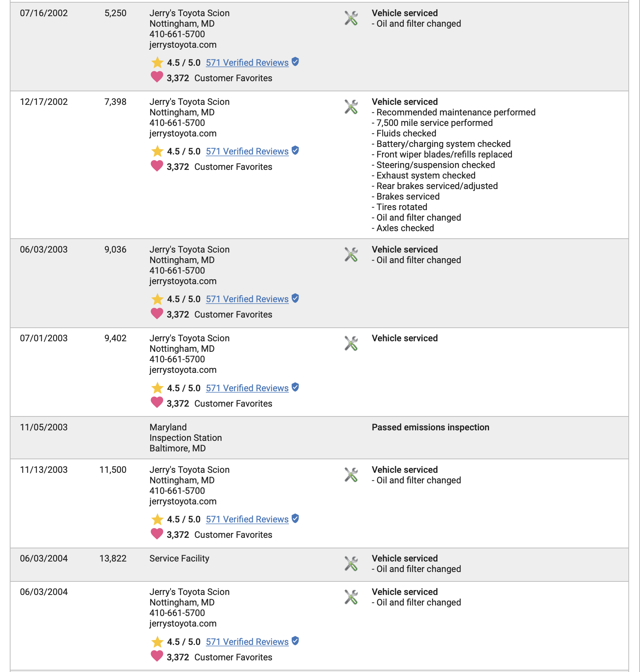The image size is (640, 672).
Task: Open 571 Verified Reviews link for 11/13/2003
Action: coord(247,519)
